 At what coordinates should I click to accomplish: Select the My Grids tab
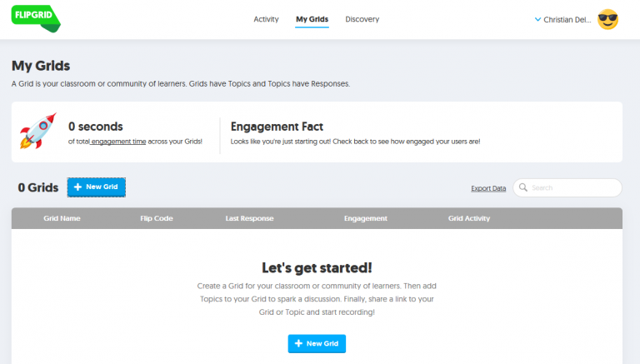tap(312, 19)
